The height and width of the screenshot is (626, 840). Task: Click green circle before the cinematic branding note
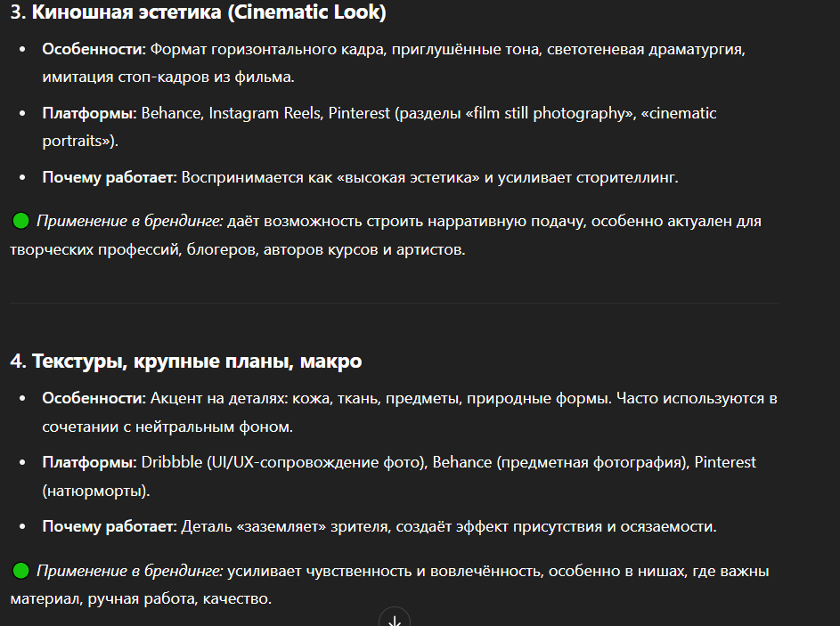tap(20, 221)
